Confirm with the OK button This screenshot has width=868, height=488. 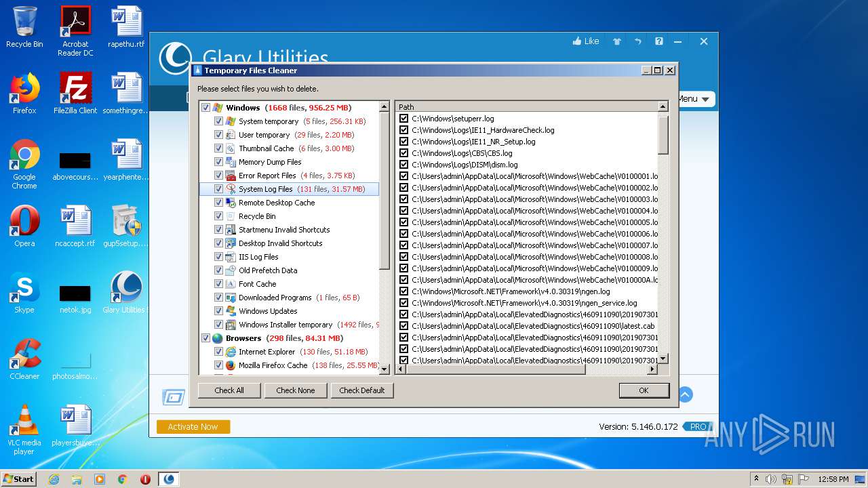(x=644, y=390)
